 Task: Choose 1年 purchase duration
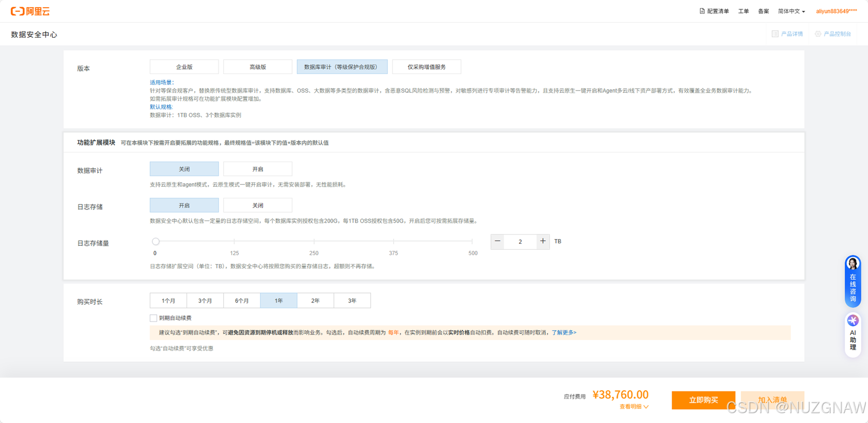(x=279, y=300)
